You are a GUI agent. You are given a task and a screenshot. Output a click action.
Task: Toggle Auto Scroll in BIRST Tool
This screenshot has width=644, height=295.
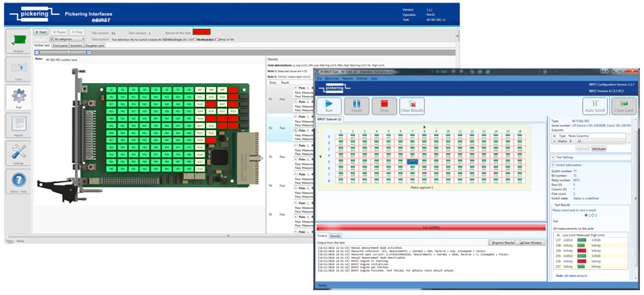coord(595,106)
